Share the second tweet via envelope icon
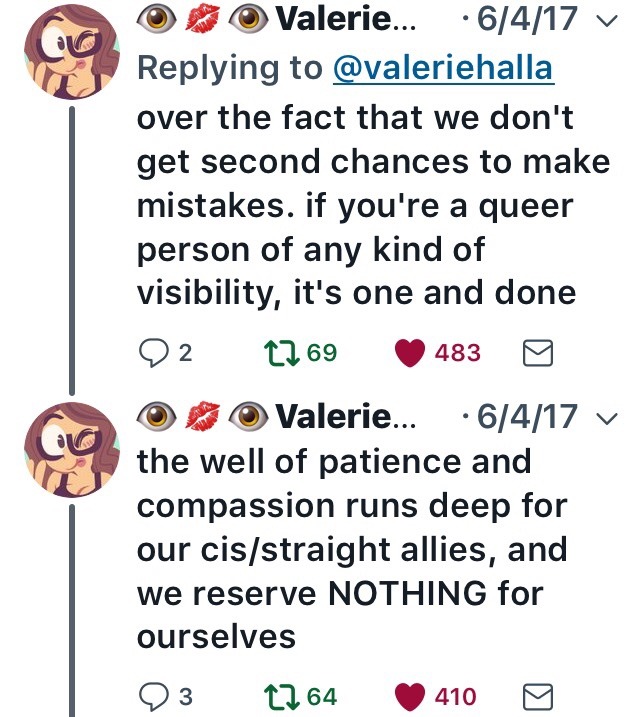 539,695
